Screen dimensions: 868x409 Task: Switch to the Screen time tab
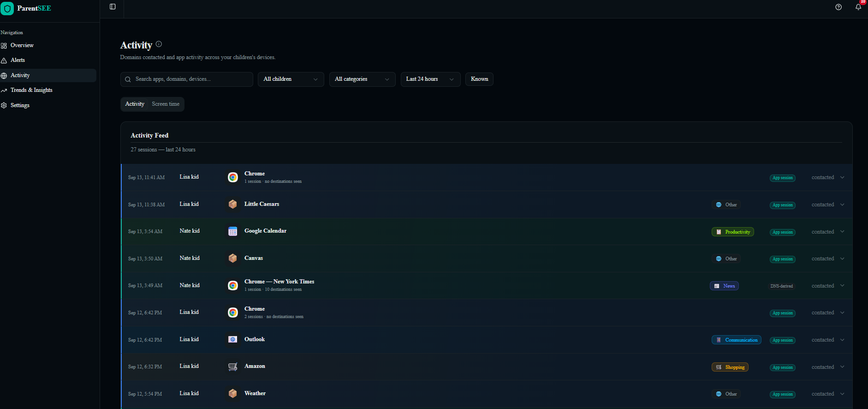166,104
